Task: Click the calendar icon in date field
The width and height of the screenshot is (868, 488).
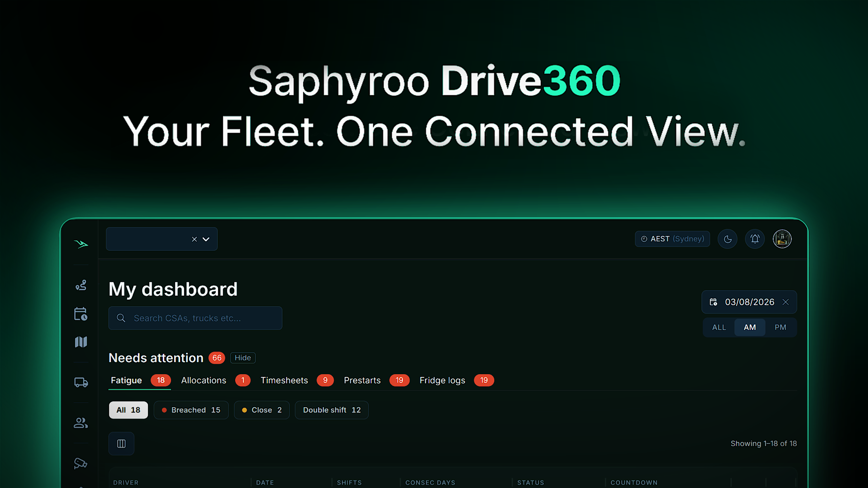Action: 713,302
